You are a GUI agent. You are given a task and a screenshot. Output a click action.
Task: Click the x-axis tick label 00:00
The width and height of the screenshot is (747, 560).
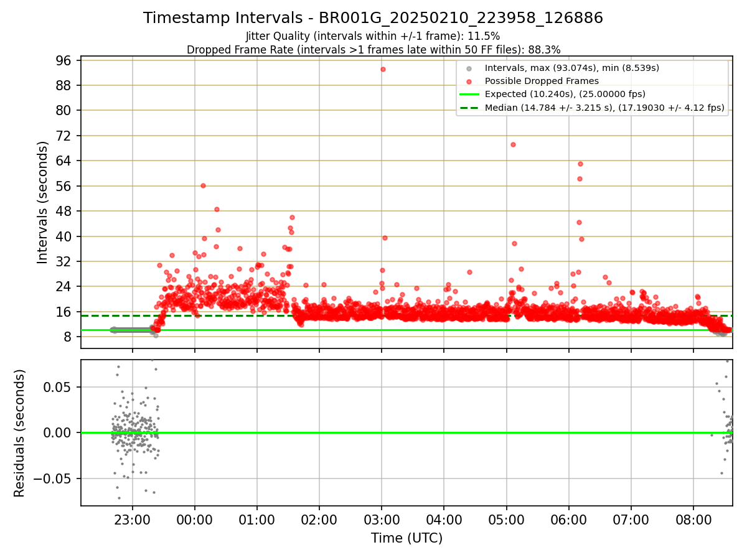pyautogui.click(x=194, y=520)
